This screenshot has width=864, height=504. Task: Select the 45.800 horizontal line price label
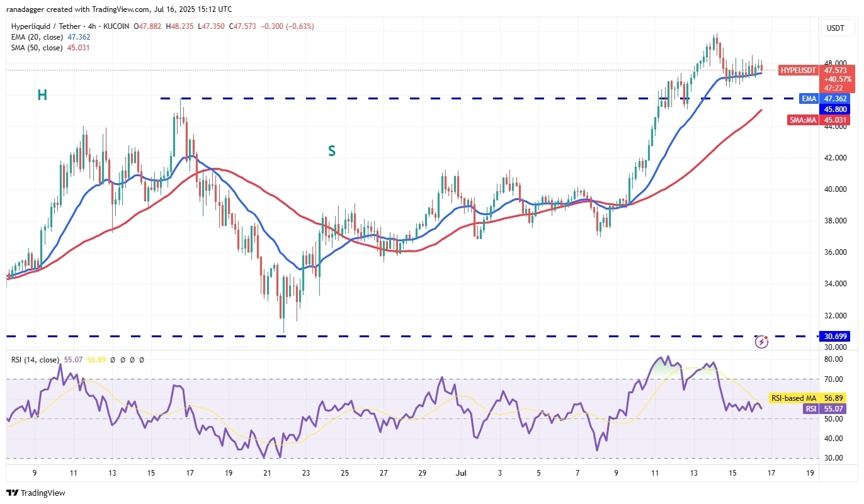[x=836, y=109]
